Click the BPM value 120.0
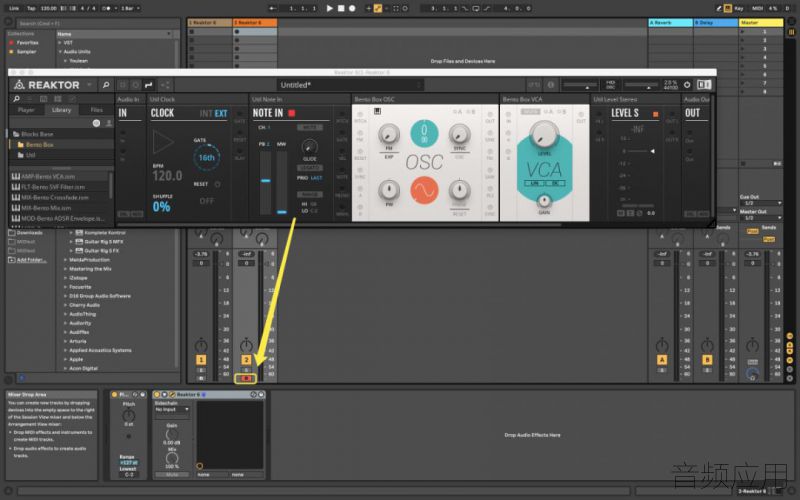This screenshot has width=800, height=500. pyautogui.click(x=167, y=176)
